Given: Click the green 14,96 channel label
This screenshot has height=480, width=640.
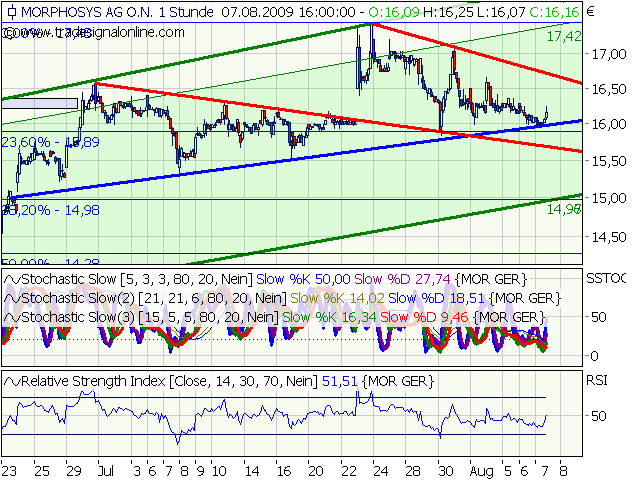Looking at the screenshot, I should 564,209.
